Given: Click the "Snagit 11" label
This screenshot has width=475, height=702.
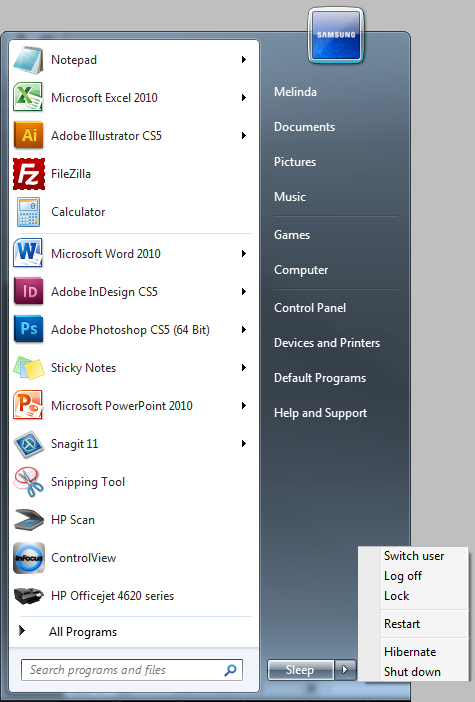Looking at the screenshot, I should click(x=74, y=444).
